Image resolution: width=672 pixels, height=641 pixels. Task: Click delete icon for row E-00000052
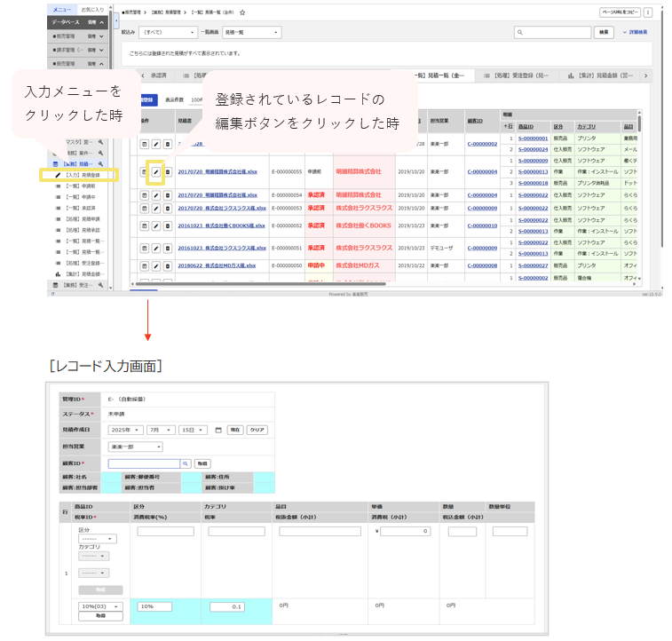(x=168, y=226)
